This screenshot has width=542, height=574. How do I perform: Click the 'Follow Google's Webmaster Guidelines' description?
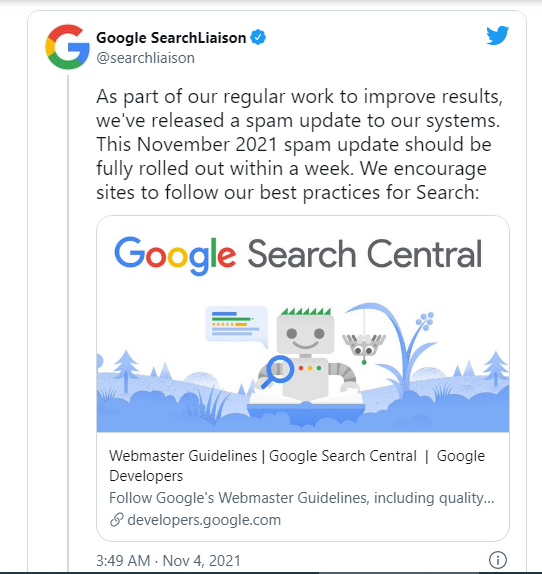point(302,498)
